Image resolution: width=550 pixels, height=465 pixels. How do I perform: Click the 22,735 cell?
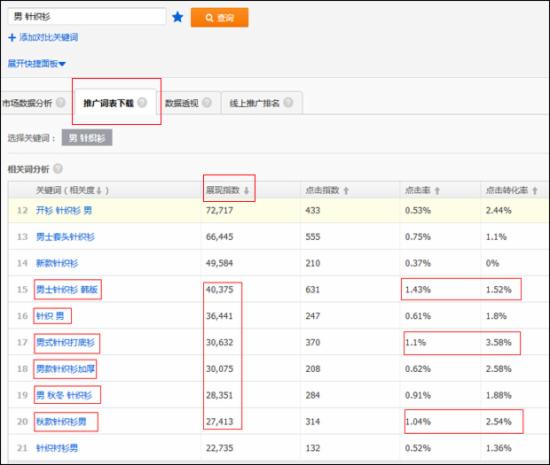[219, 448]
